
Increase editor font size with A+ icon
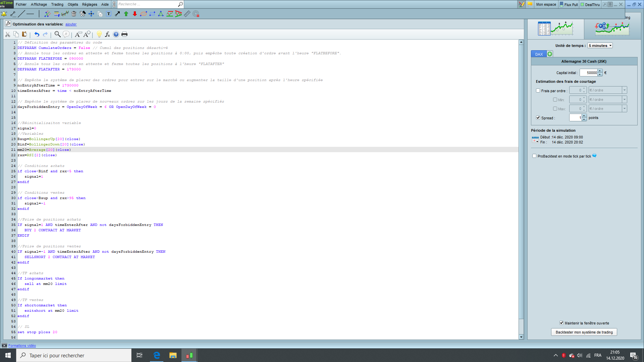click(87, 34)
